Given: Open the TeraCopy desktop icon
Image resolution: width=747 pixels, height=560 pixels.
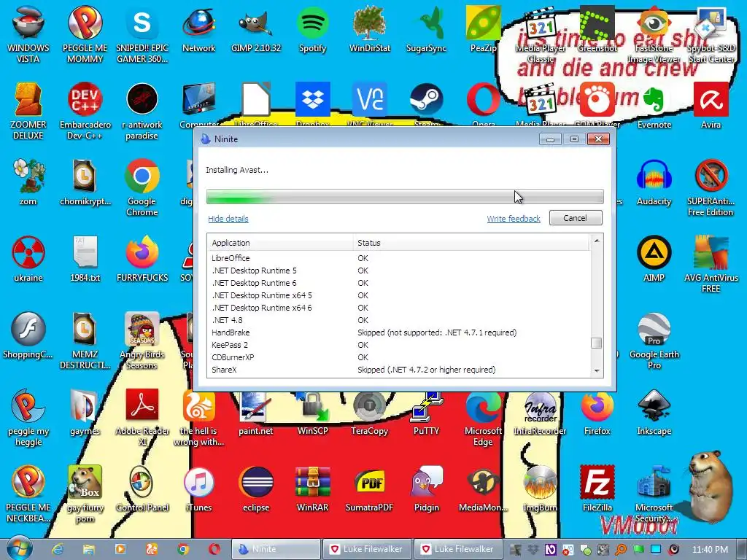Looking at the screenshot, I should click(x=370, y=413).
